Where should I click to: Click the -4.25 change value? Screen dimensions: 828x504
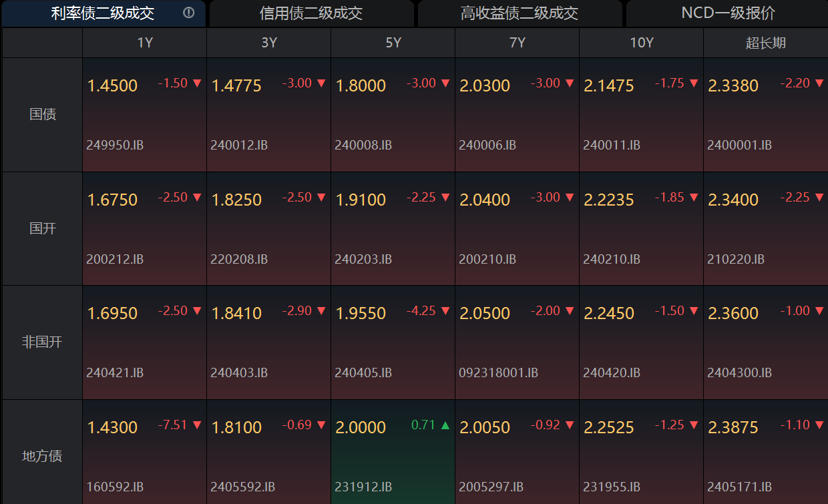click(421, 310)
